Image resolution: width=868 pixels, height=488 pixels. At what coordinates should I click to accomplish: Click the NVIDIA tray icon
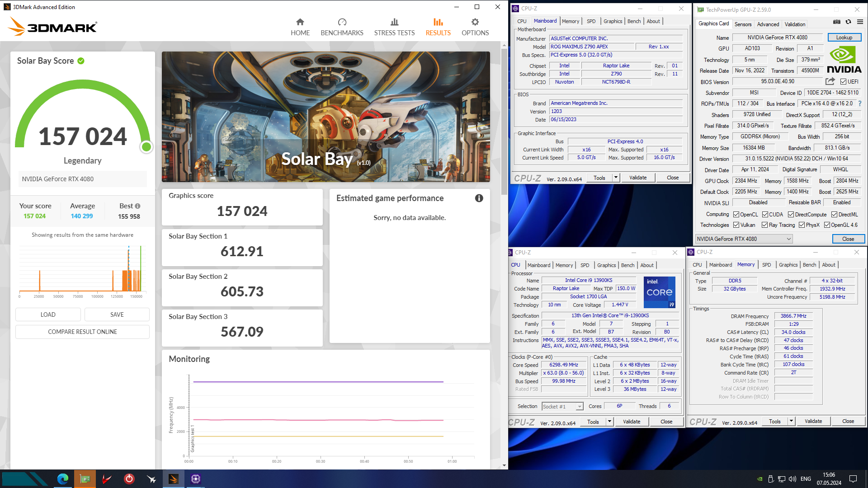(759, 479)
